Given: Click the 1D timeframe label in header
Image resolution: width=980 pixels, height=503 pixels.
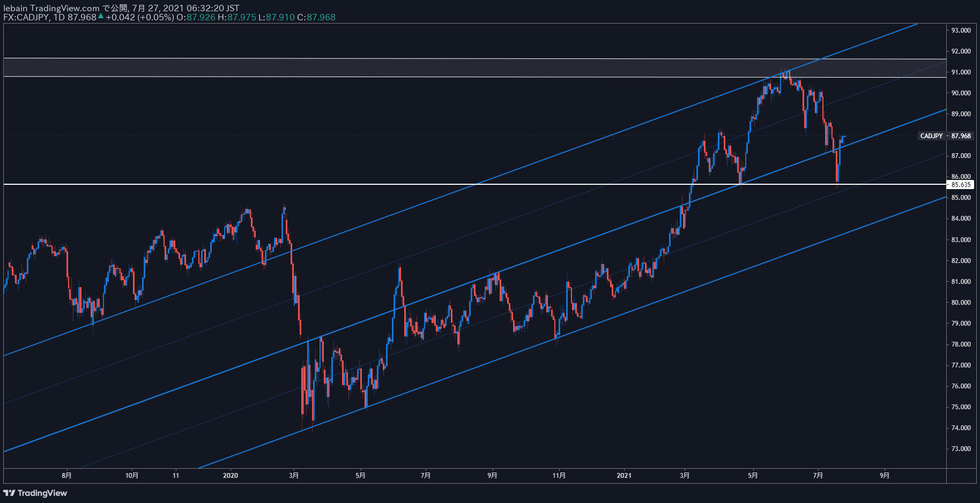Looking at the screenshot, I should (x=59, y=17).
